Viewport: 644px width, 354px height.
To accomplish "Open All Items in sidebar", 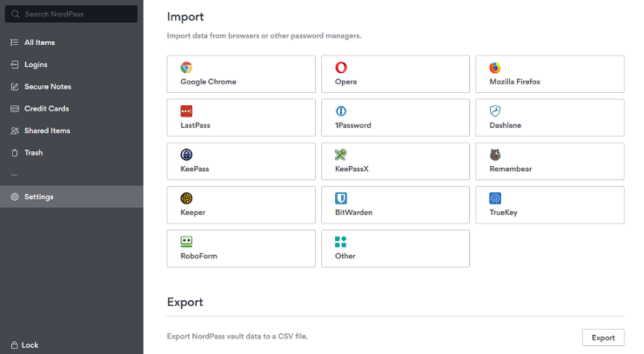I will [39, 43].
